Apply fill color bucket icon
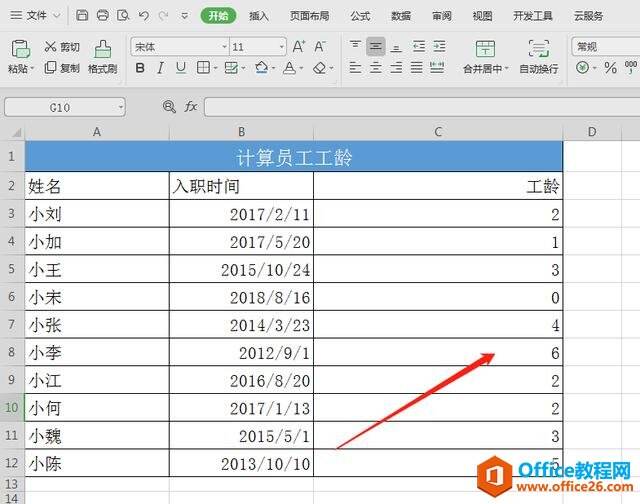The width and height of the screenshot is (640, 504). pos(261,68)
